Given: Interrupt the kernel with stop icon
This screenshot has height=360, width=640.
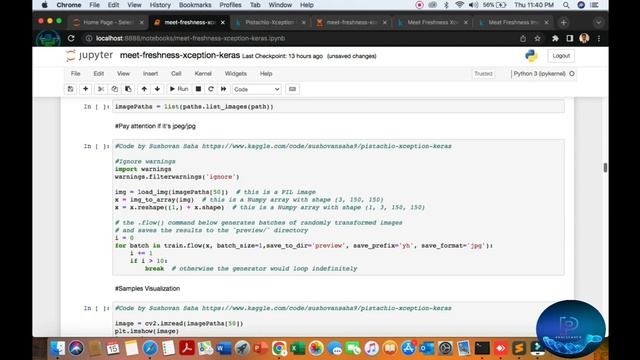Looking at the screenshot, I should click(x=198, y=89).
